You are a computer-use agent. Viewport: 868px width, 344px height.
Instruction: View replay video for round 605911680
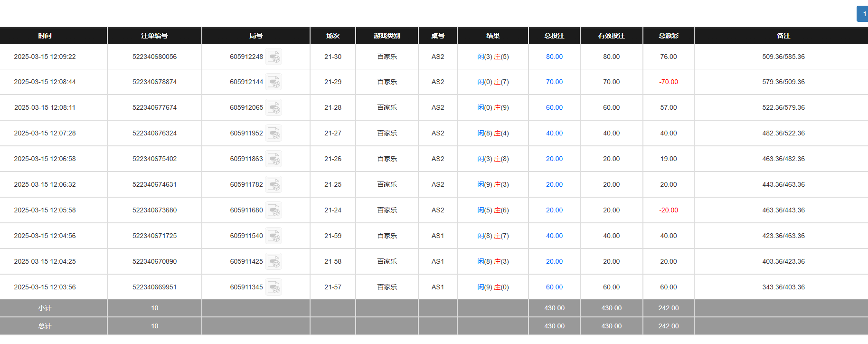[x=274, y=210]
